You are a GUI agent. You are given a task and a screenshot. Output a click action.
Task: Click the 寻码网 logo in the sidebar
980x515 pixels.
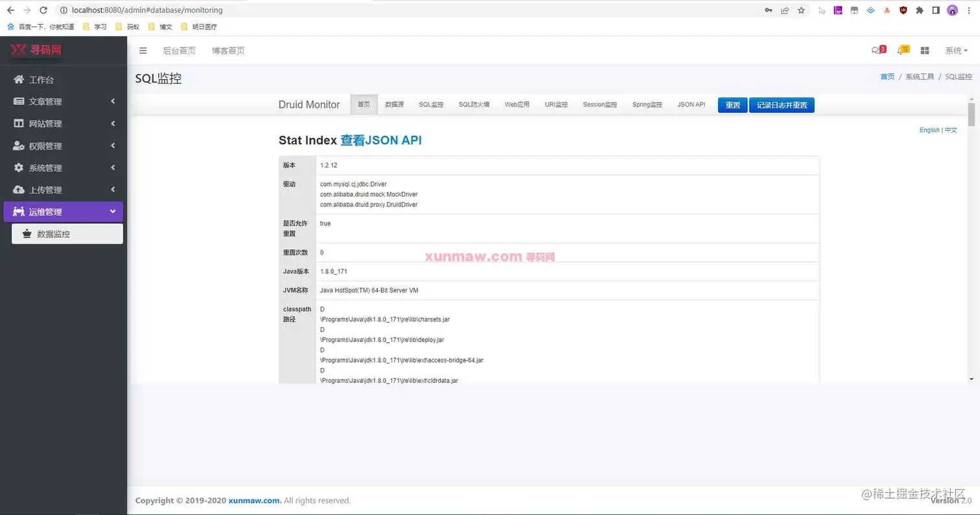point(36,50)
